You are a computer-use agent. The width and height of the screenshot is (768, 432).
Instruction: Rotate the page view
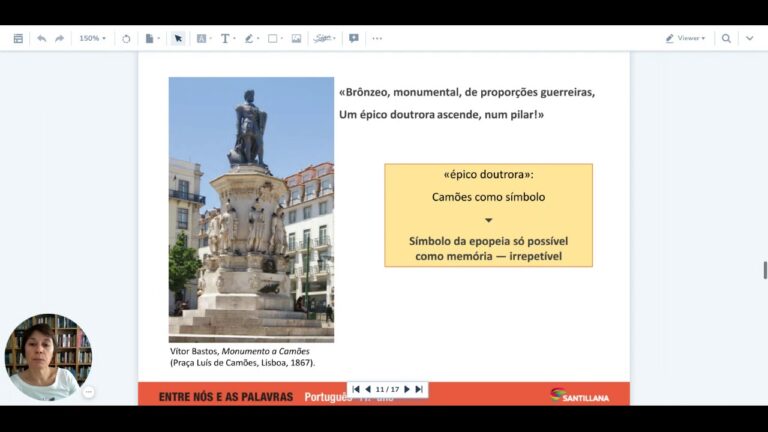click(x=126, y=38)
